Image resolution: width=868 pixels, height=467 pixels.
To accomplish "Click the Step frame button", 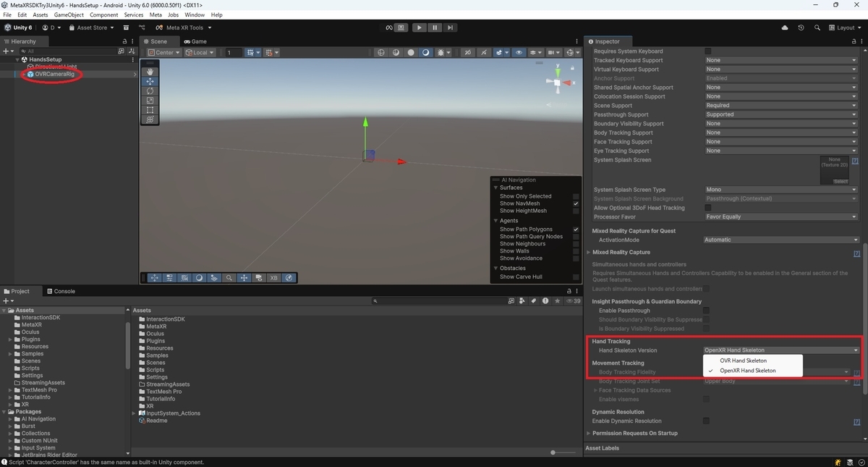I will coord(450,28).
